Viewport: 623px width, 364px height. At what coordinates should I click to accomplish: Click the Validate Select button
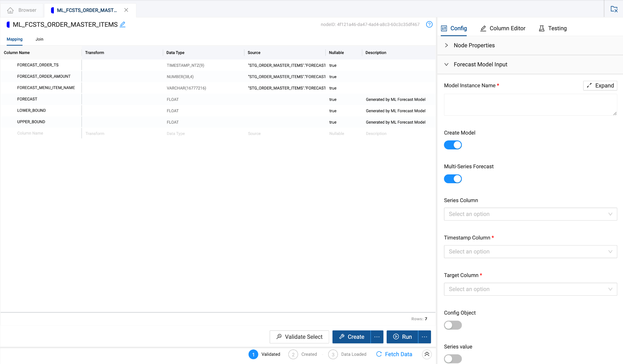(299, 337)
